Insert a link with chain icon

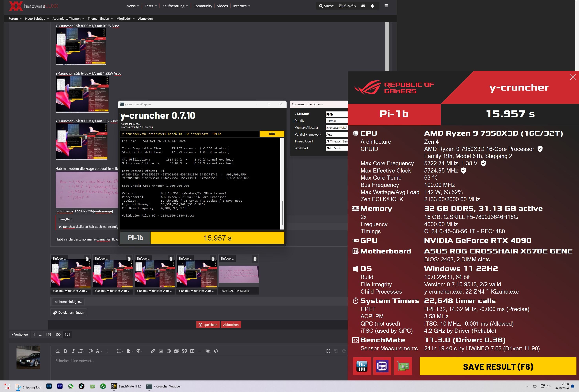[x=153, y=351]
